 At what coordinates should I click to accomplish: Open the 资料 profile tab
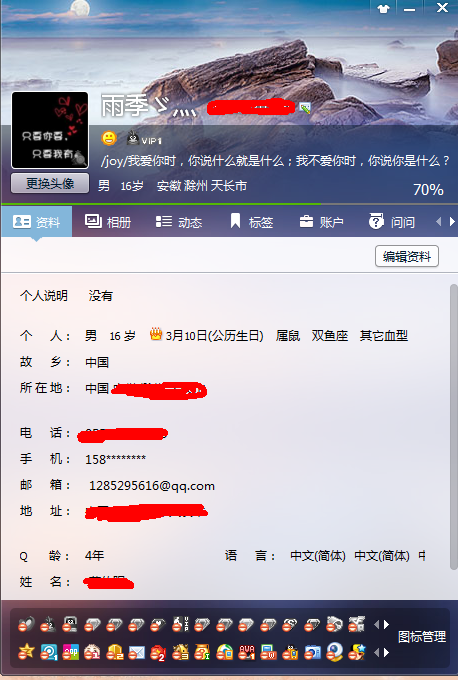[x=36, y=222]
